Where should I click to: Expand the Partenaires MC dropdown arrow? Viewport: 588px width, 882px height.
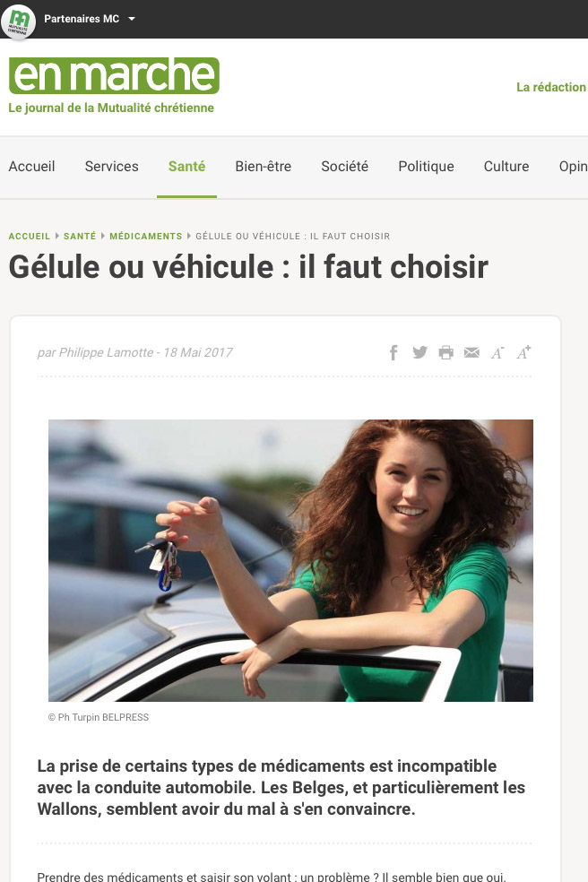132,19
